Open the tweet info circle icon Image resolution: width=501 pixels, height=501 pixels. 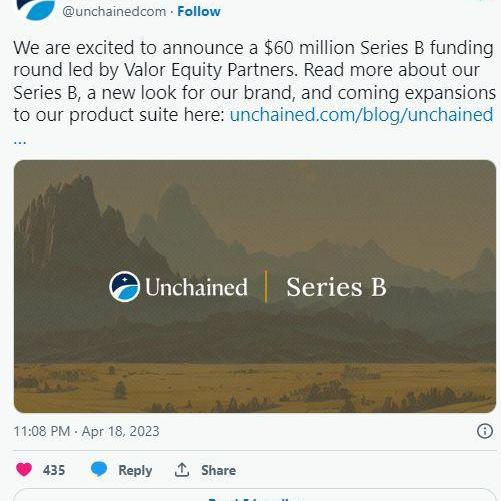[x=485, y=431]
